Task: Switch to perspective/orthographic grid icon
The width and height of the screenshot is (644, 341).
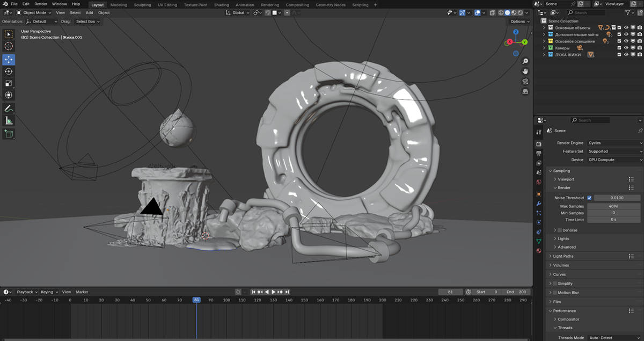Action: (x=525, y=91)
